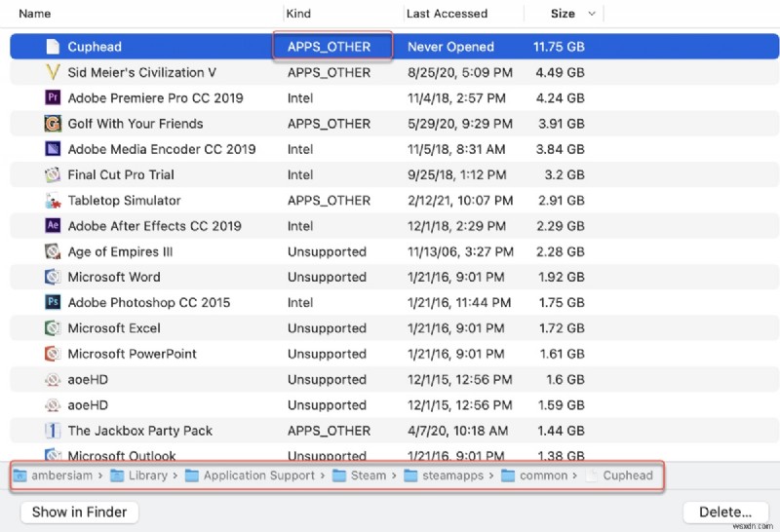Select Adobe Media Encoder CC 2019 icon
The height and width of the screenshot is (532, 780).
(53, 149)
